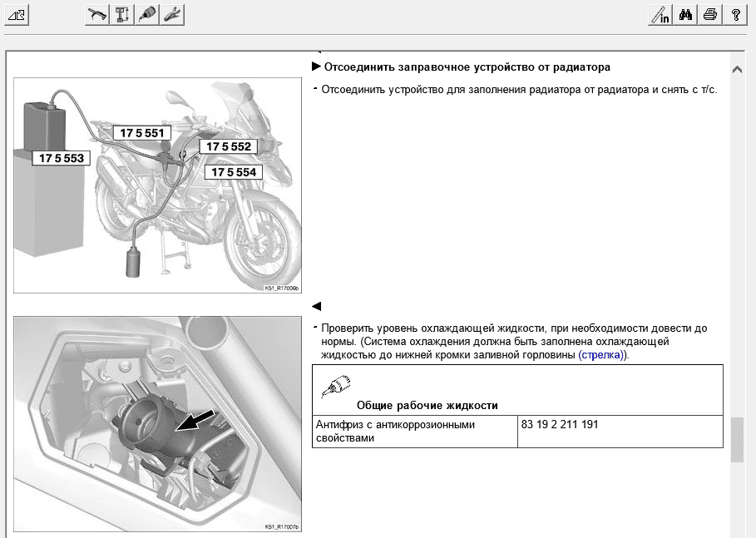Click part number 83 19 2 211 191

pyautogui.click(x=560, y=425)
